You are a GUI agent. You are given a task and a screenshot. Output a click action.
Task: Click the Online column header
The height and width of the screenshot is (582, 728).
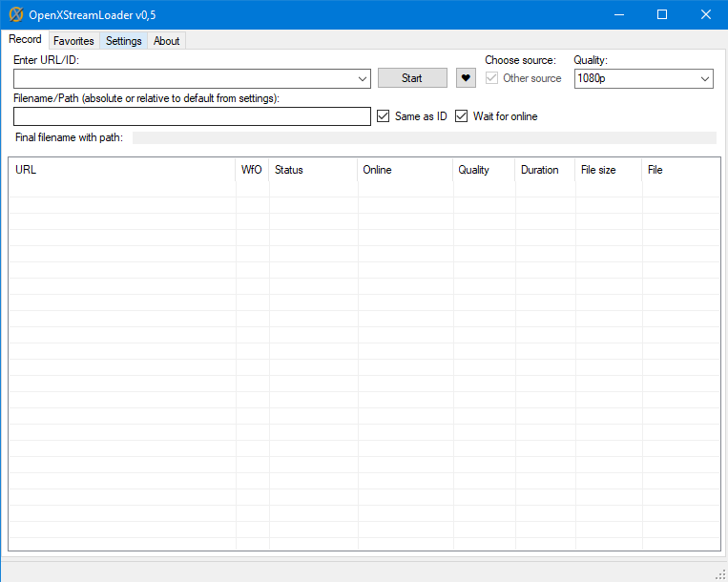tap(406, 170)
